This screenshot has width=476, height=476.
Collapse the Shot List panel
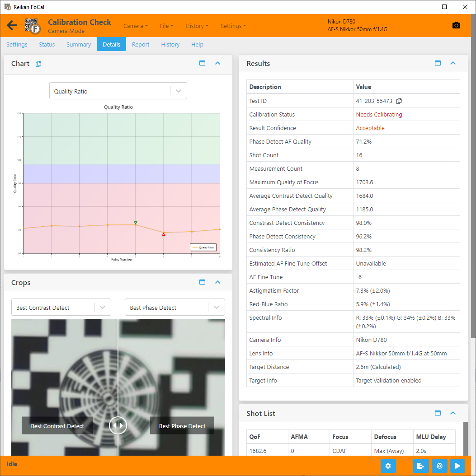453,413
